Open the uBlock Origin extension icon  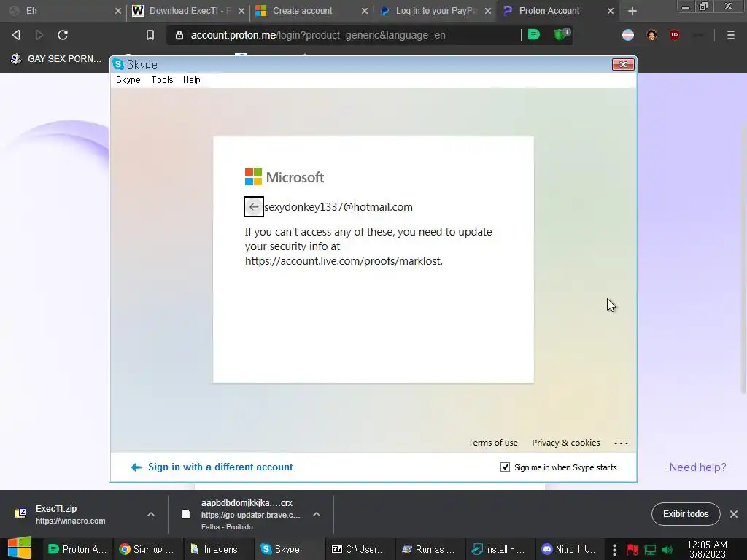[675, 35]
